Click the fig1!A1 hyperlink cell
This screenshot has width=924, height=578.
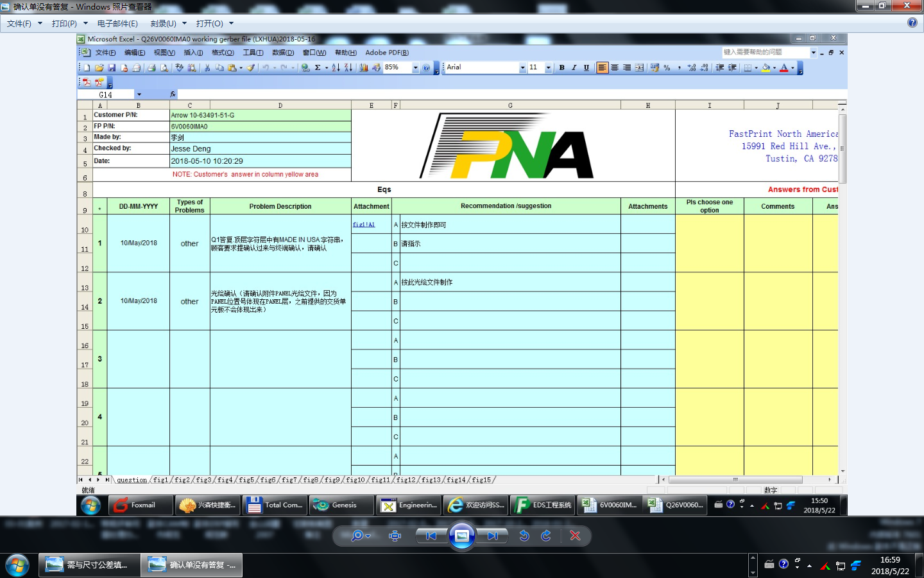(364, 225)
